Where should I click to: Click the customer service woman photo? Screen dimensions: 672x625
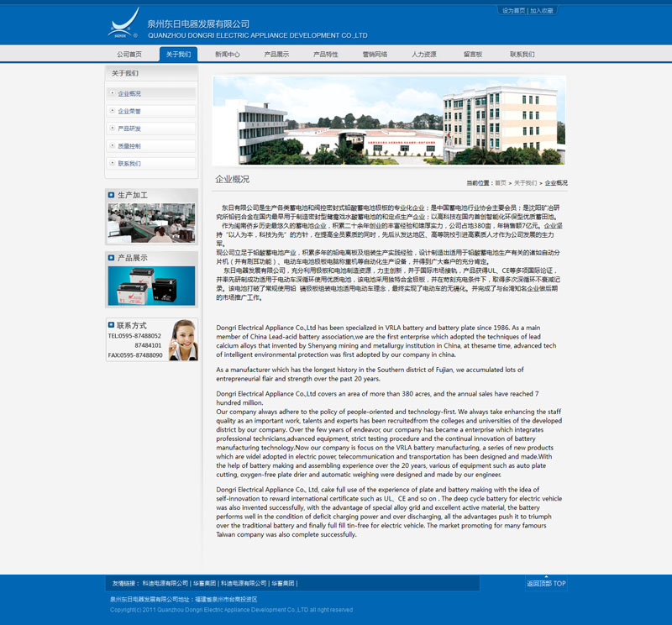coord(183,340)
